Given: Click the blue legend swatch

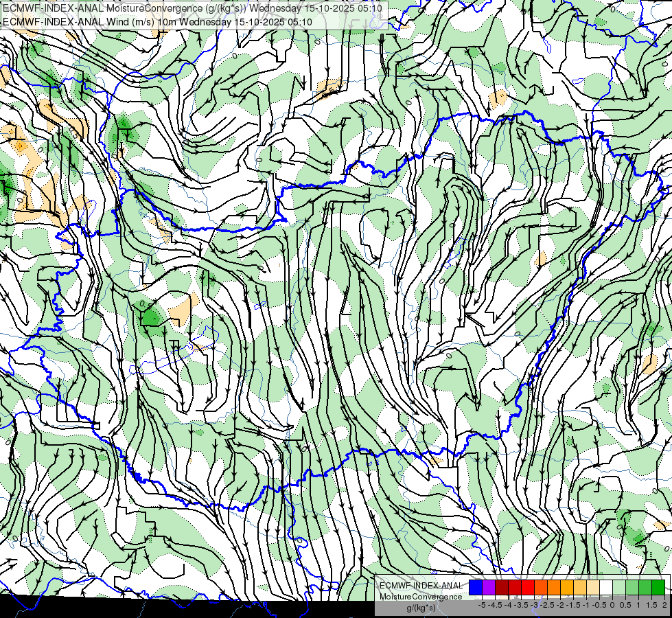Looking at the screenshot, I should pyautogui.click(x=476, y=588).
